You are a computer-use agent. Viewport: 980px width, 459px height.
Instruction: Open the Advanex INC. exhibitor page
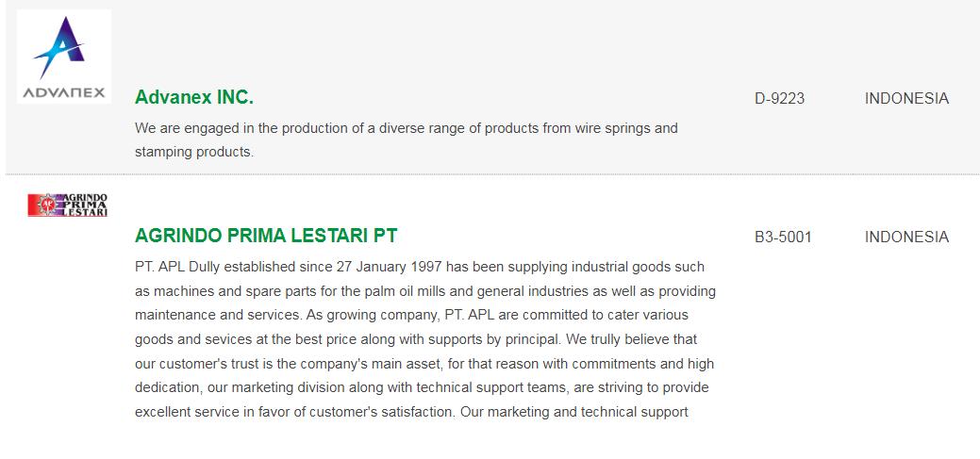coord(193,97)
